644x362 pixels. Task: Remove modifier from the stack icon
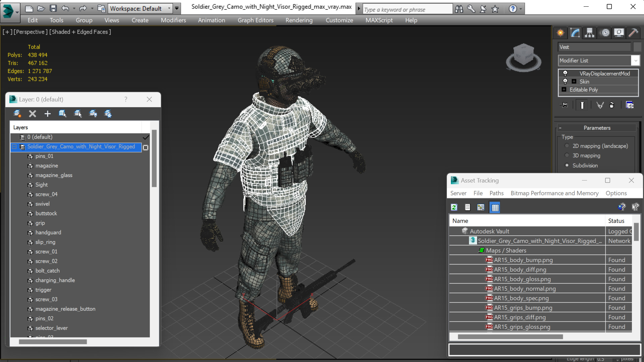coord(612,105)
